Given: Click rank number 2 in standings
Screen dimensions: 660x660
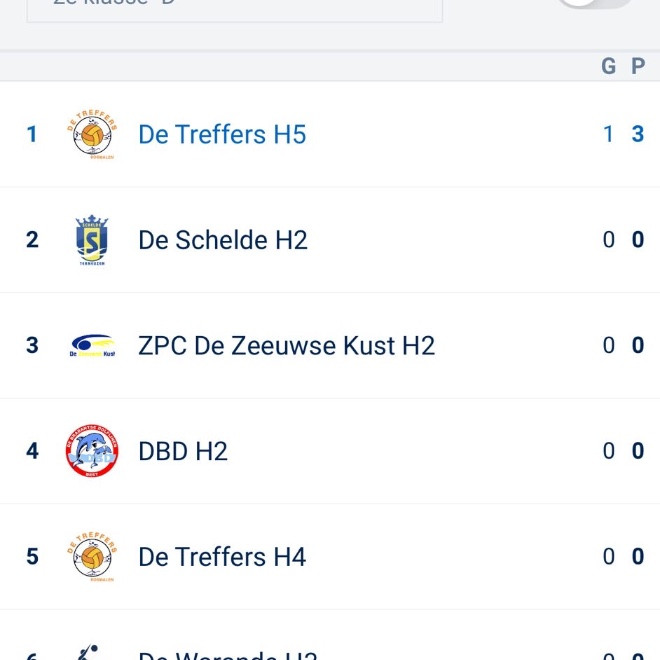Looking at the screenshot, I should click(32, 240).
